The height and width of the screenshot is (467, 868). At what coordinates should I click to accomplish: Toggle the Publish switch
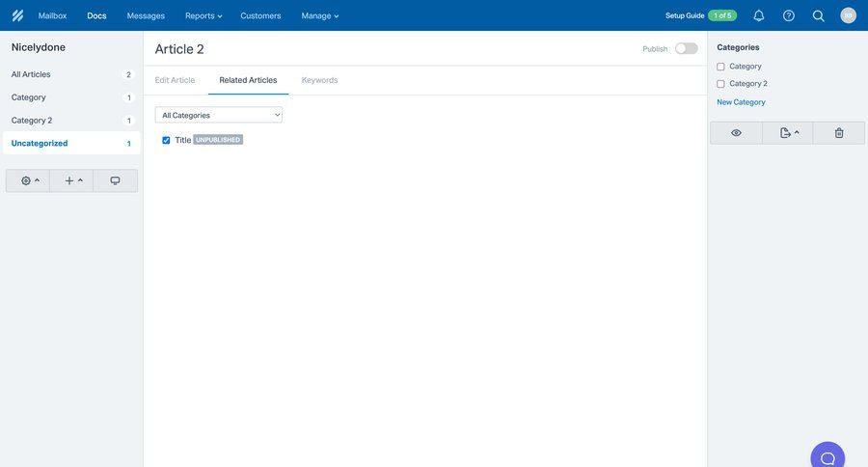pyautogui.click(x=686, y=49)
